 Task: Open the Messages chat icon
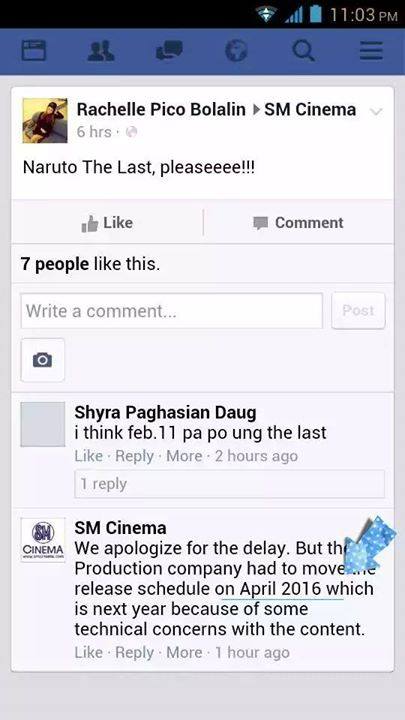(169, 50)
